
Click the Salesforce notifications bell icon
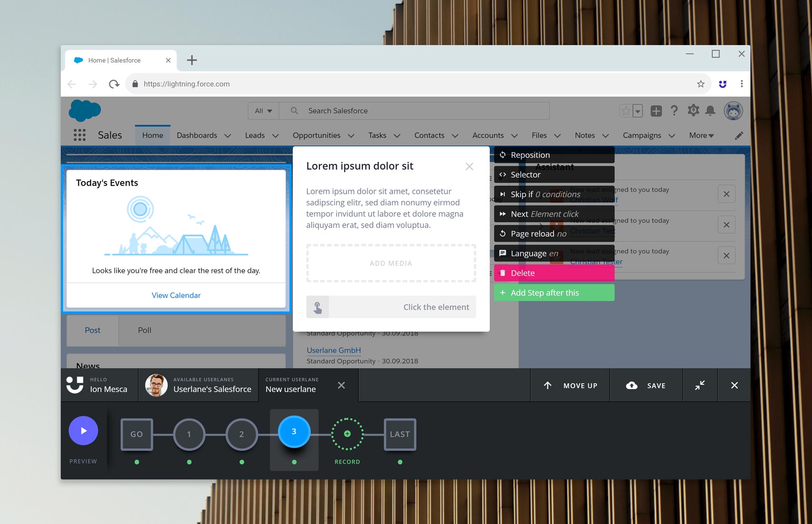click(x=710, y=110)
